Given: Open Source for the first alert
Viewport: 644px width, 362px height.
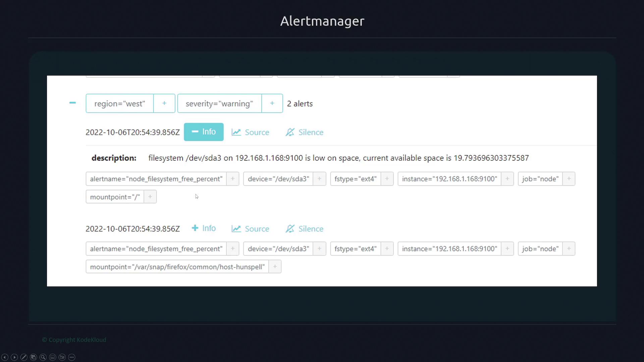Looking at the screenshot, I should 251,132.
